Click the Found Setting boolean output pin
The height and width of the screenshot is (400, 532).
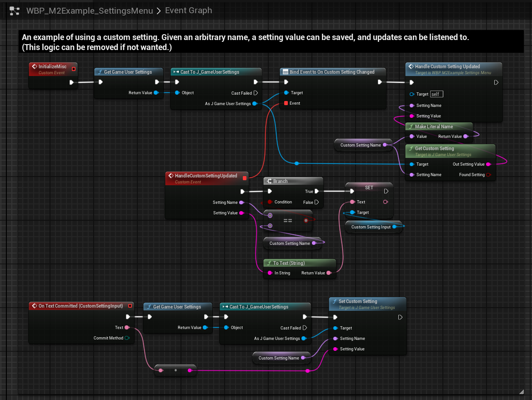click(488, 175)
